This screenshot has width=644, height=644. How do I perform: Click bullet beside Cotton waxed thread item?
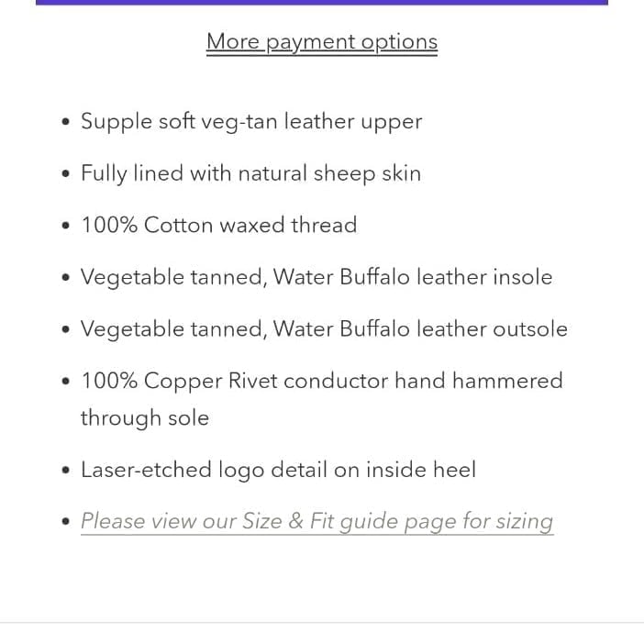click(65, 226)
